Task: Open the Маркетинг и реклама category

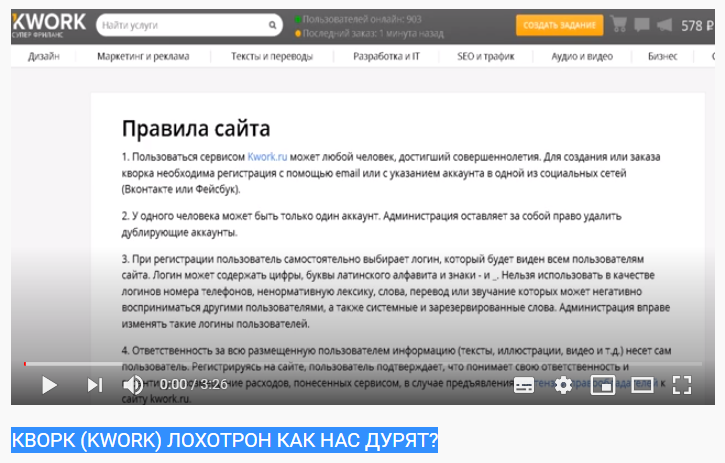Action: [x=143, y=56]
